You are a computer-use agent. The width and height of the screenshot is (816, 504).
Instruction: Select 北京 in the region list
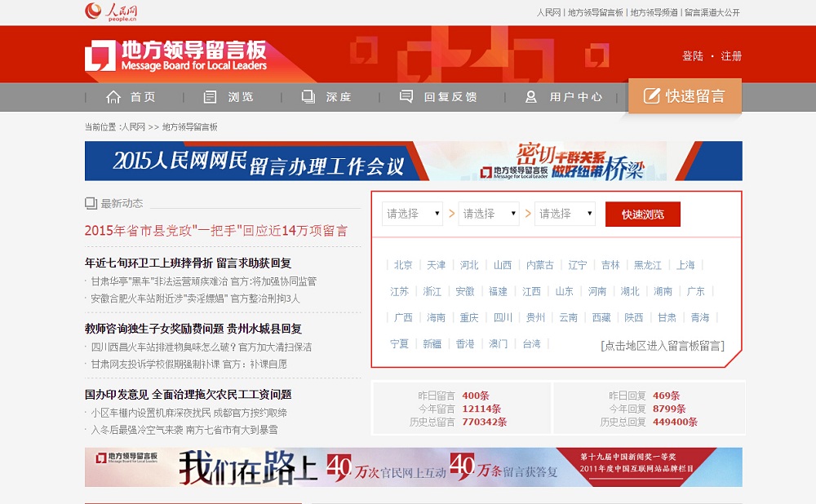pos(403,265)
